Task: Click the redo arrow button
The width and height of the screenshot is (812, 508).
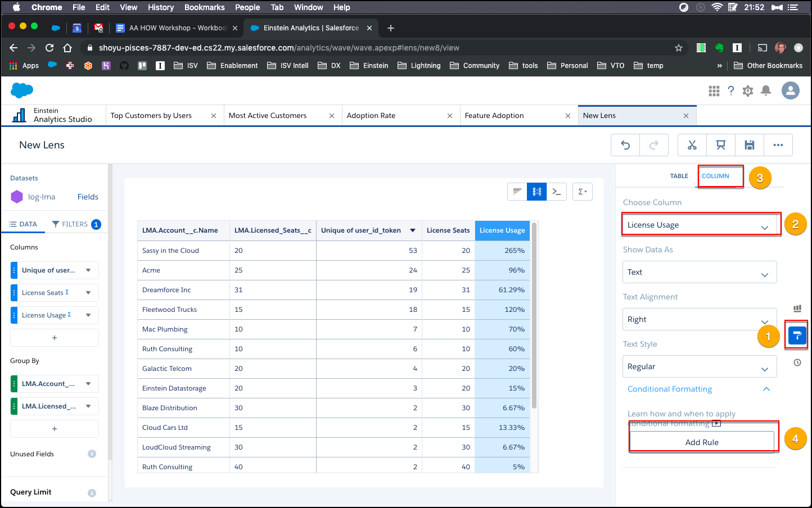Action: pos(654,145)
